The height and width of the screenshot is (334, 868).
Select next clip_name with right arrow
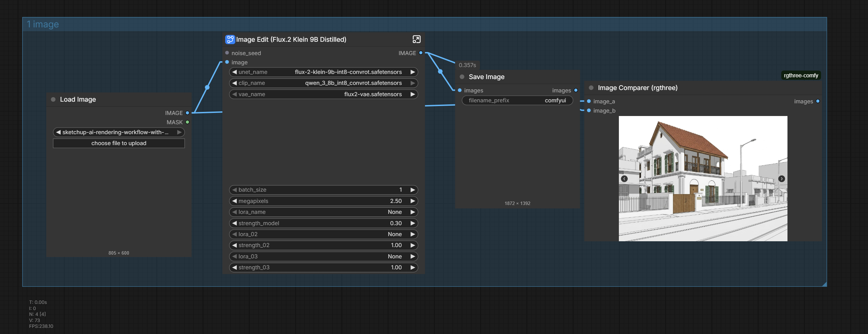(413, 83)
